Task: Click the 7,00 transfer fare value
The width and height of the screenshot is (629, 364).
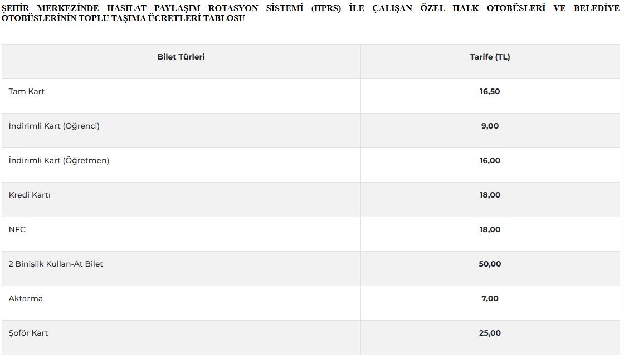Action: (x=490, y=298)
